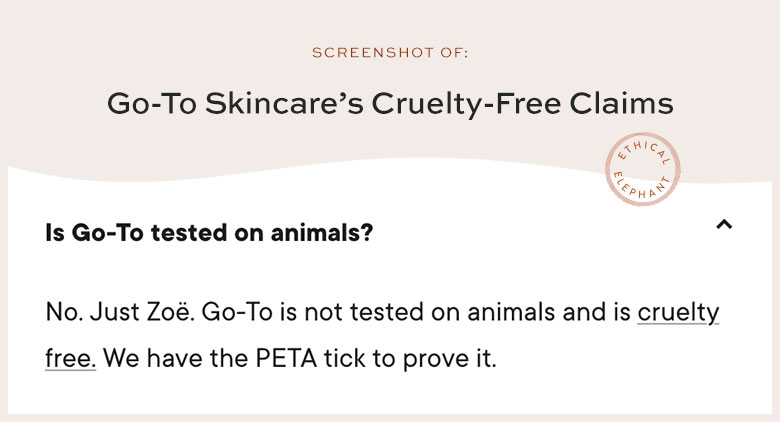Click the 'Go-To' word in the title

[152, 104]
